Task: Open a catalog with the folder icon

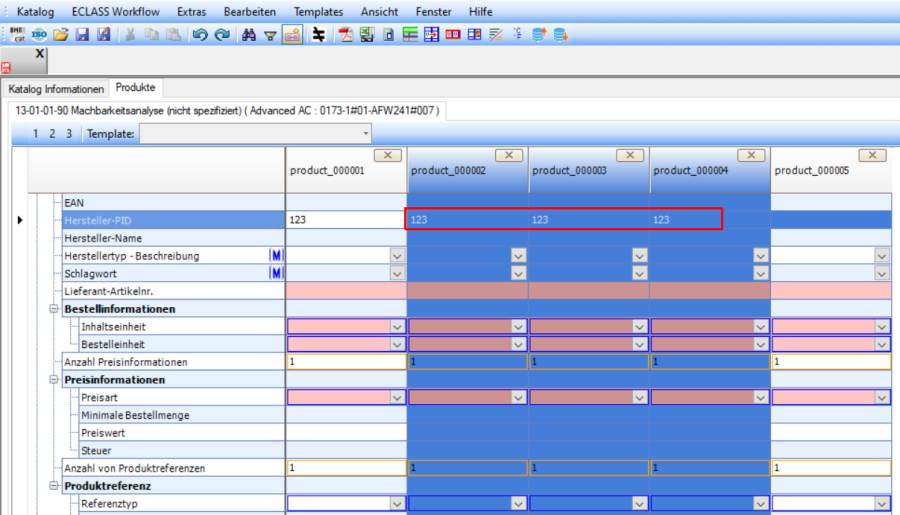Action: click(61, 34)
